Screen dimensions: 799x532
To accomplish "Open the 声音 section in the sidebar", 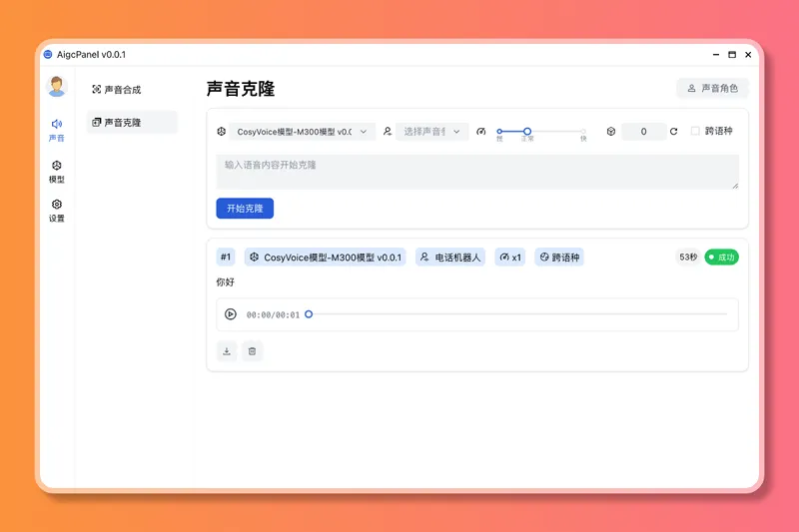I will [57, 130].
